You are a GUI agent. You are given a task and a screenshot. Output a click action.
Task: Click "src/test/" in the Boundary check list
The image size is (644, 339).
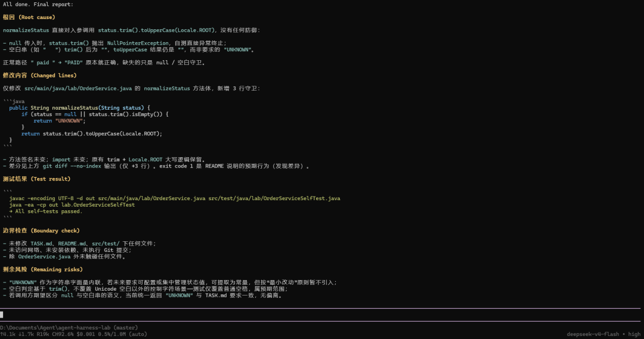pyautogui.click(x=106, y=244)
